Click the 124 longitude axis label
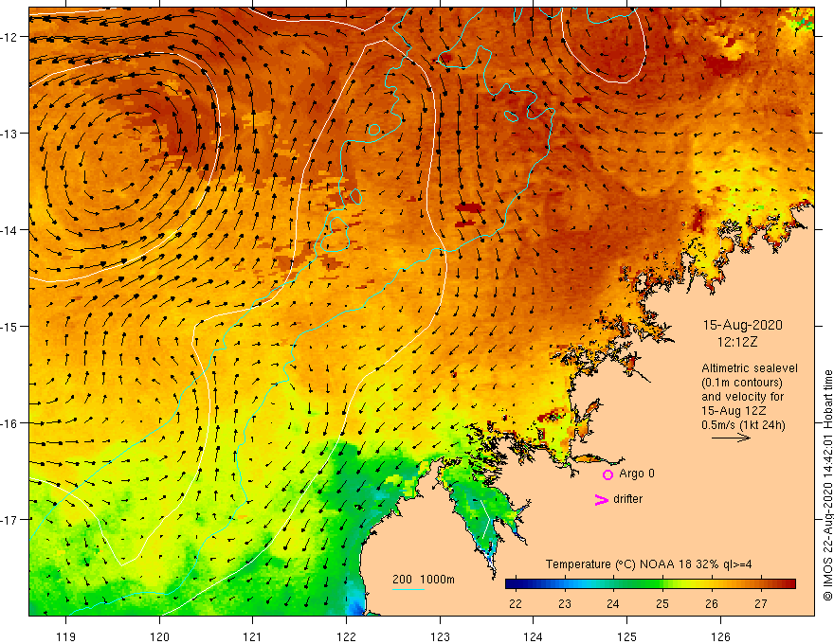 (533, 636)
